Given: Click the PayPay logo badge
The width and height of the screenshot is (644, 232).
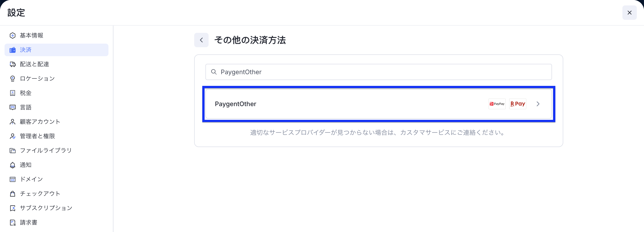Looking at the screenshot, I should coord(497,104).
